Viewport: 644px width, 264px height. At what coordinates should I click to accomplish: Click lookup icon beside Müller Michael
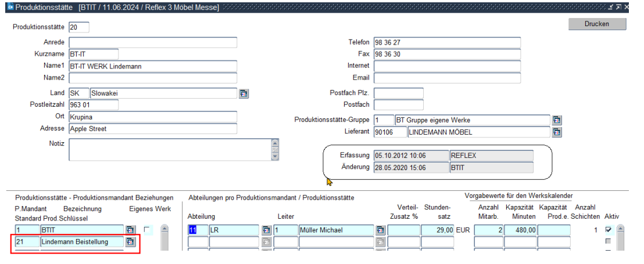tap(381, 230)
